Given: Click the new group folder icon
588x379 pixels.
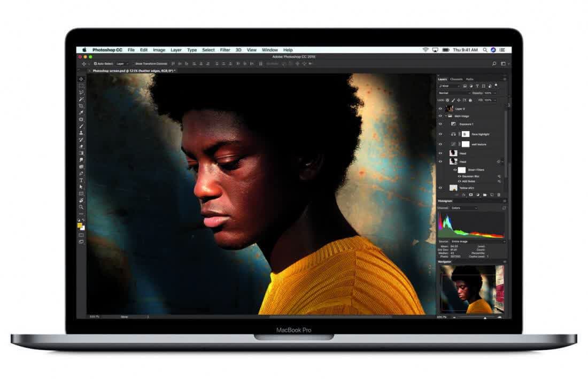Looking at the screenshot, I should [x=485, y=195].
